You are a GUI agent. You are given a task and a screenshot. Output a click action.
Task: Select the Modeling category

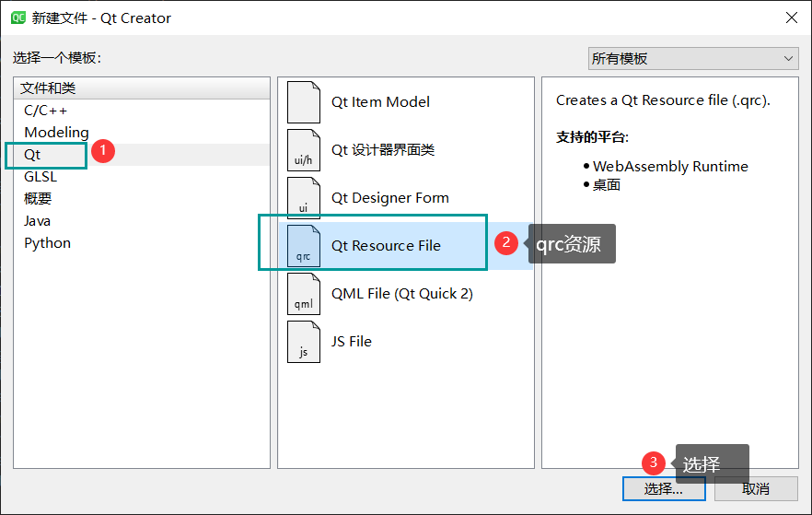click(x=142, y=133)
